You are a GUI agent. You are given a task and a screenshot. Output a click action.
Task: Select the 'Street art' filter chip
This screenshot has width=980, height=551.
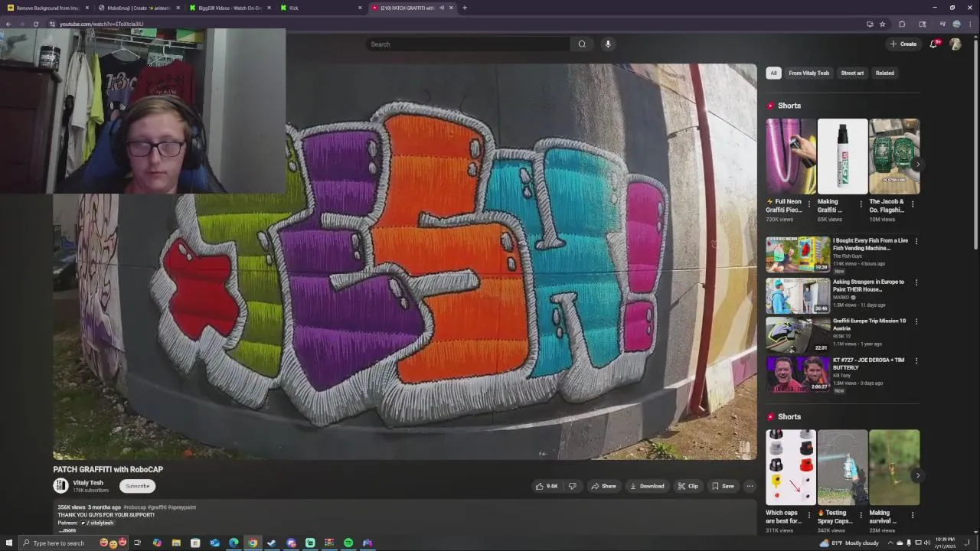pyautogui.click(x=852, y=73)
